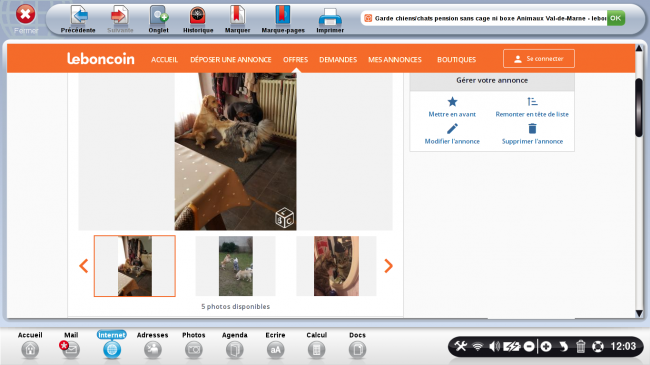Viewport: 650px width, 365px height.
Task: Print the page with Imprimer
Action: coord(330,19)
